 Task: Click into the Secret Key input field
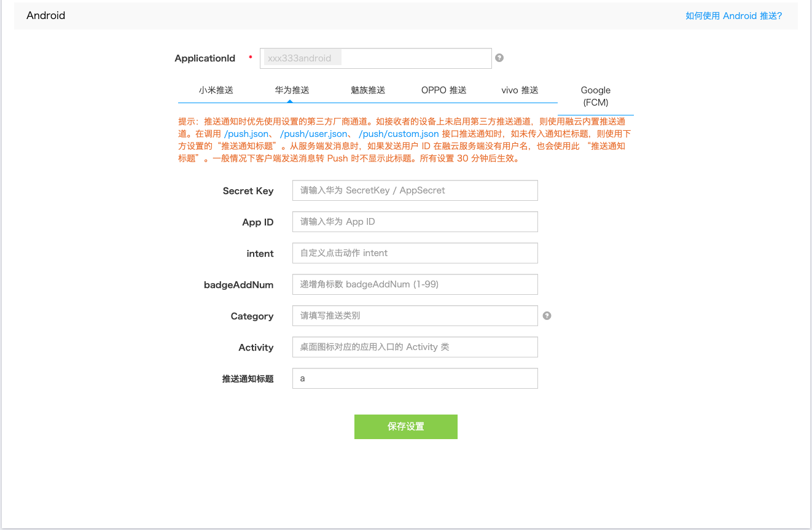[415, 190]
